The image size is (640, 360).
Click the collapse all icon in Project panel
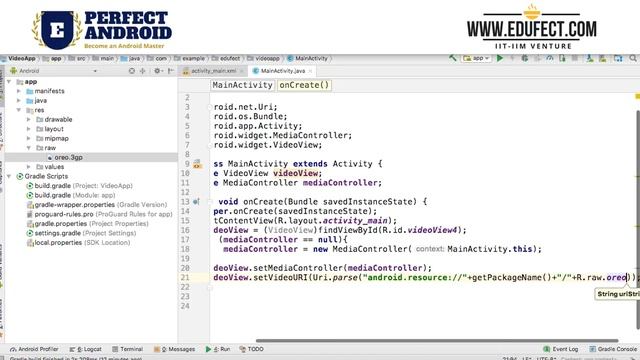(142, 71)
